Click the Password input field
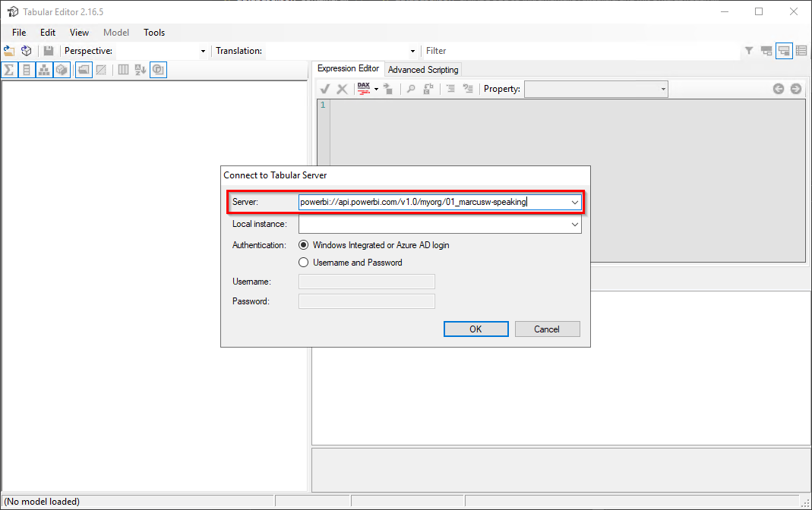The image size is (812, 510). [x=367, y=301]
